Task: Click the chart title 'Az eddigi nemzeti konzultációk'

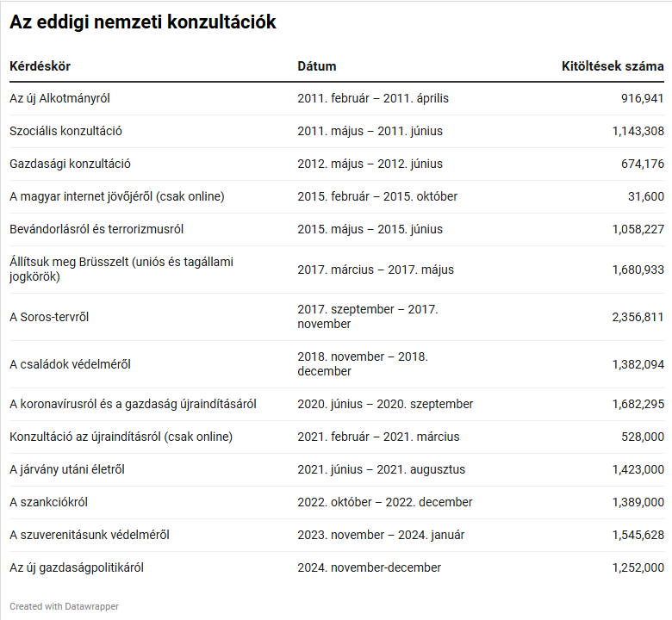Action: pos(143,23)
